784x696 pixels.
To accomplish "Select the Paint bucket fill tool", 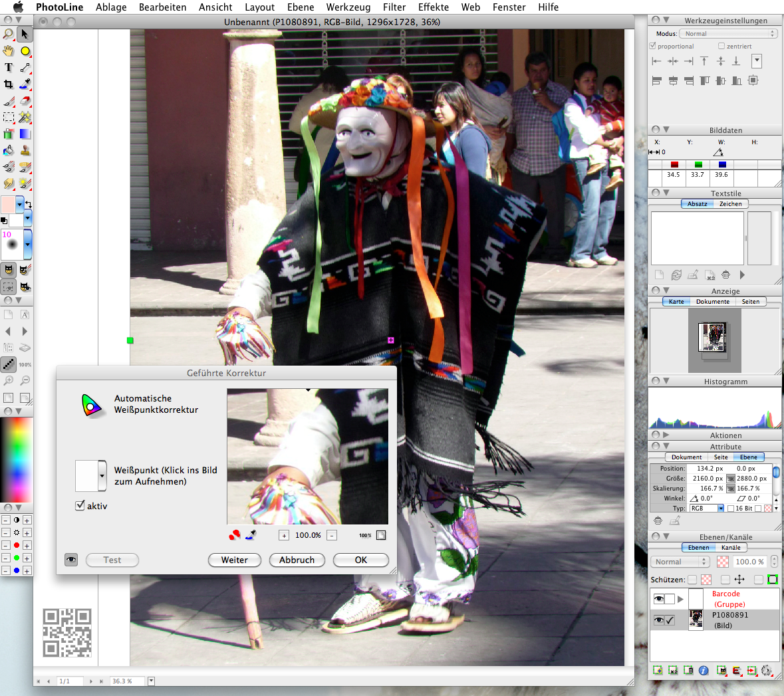I will pos(9,150).
